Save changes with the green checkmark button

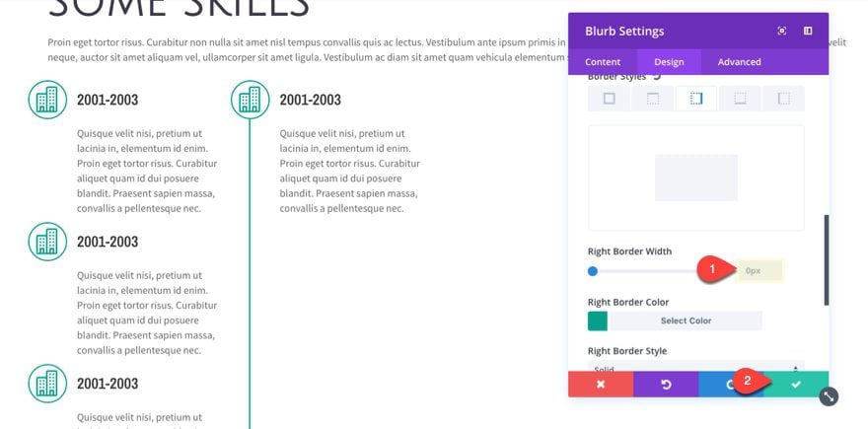pos(796,385)
